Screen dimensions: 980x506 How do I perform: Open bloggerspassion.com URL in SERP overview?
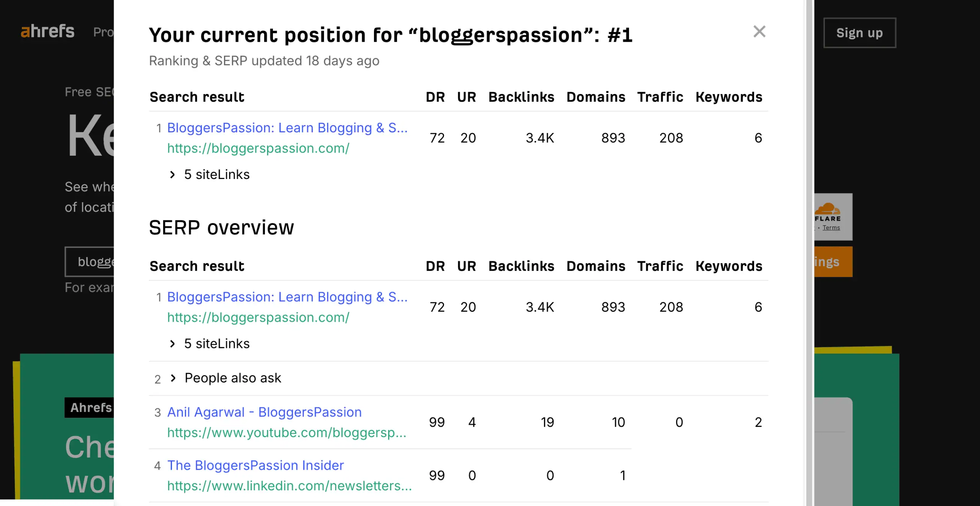click(x=258, y=317)
